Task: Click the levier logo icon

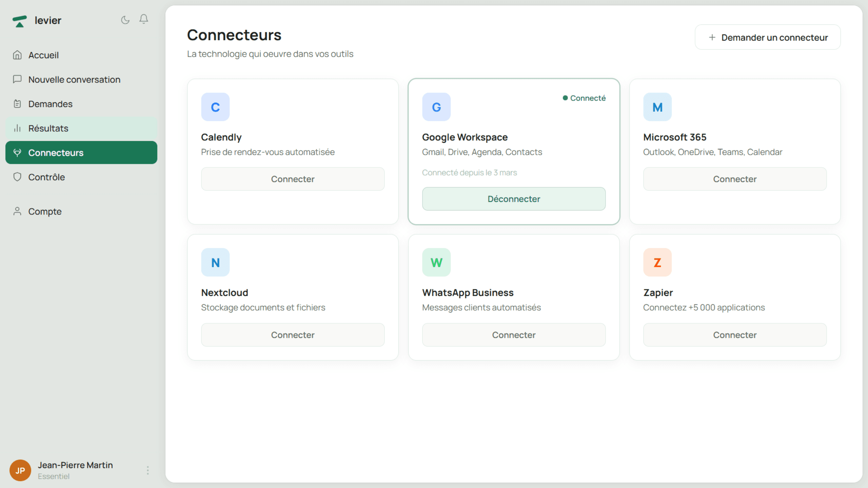Action: (20, 21)
